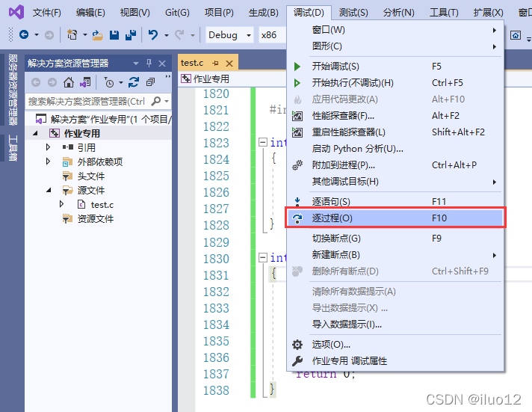This screenshot has height=412, width=532.
Task: Click the green start debugging play icon
Action: [297, 67]
